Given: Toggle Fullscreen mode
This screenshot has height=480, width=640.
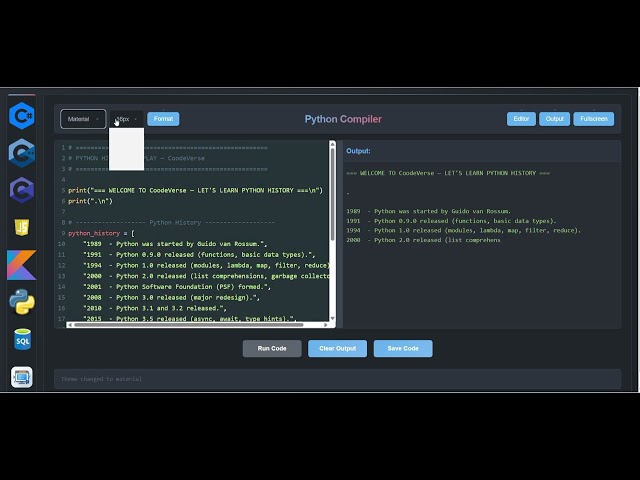Looking at the screenshot, I should pos(593,119).
